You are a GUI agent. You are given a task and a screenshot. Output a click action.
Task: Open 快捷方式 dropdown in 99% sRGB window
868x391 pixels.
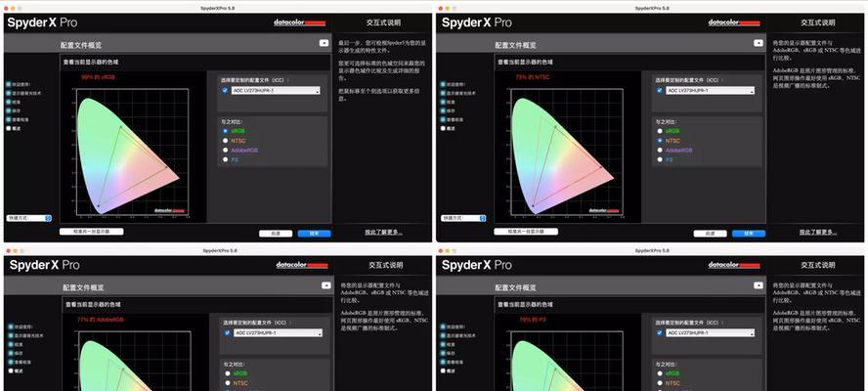(x=29, y=218)
